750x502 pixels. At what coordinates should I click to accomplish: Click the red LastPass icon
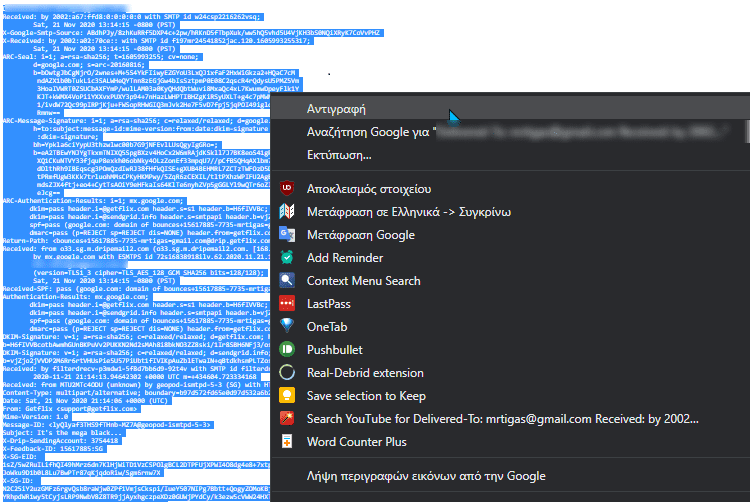click(x=287, y=303)
